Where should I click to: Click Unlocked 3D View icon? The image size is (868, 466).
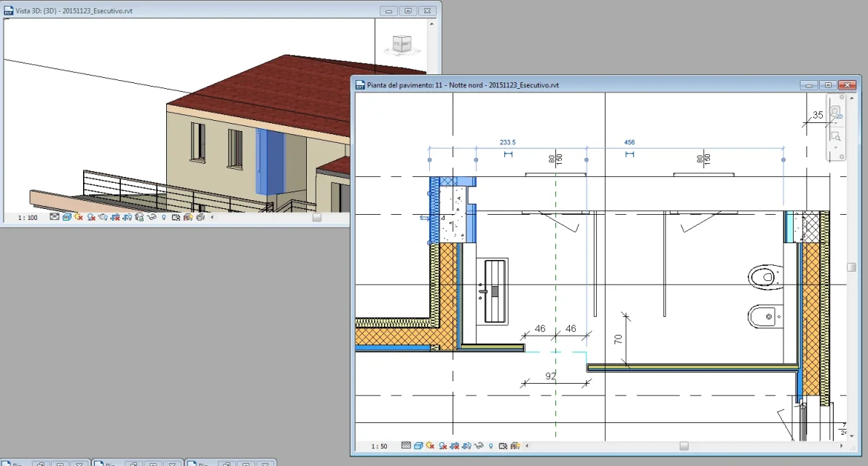tap(139, 217)
